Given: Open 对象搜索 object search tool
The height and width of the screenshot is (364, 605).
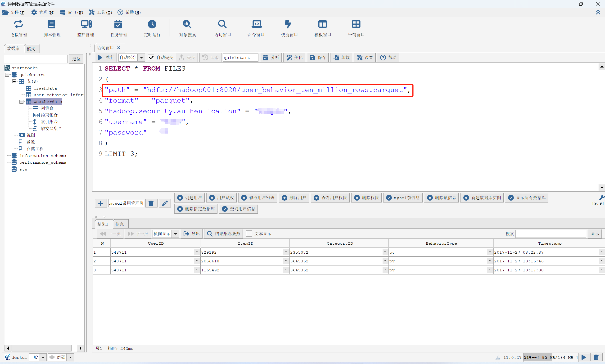Looking at the screenshot, I should tap(187, 24).
